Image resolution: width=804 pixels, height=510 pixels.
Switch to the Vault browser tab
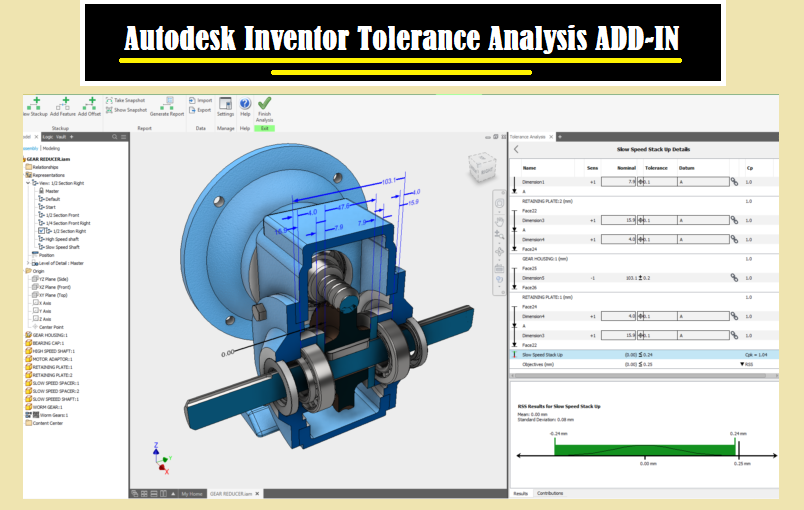click(61, 137)
